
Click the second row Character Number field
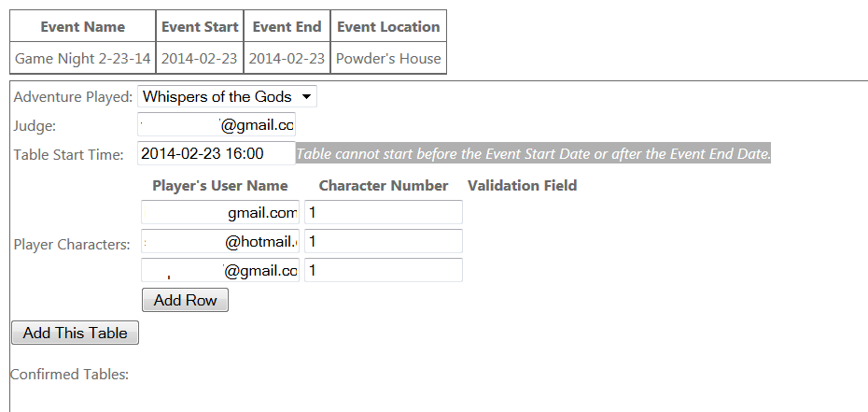[383, 242]
